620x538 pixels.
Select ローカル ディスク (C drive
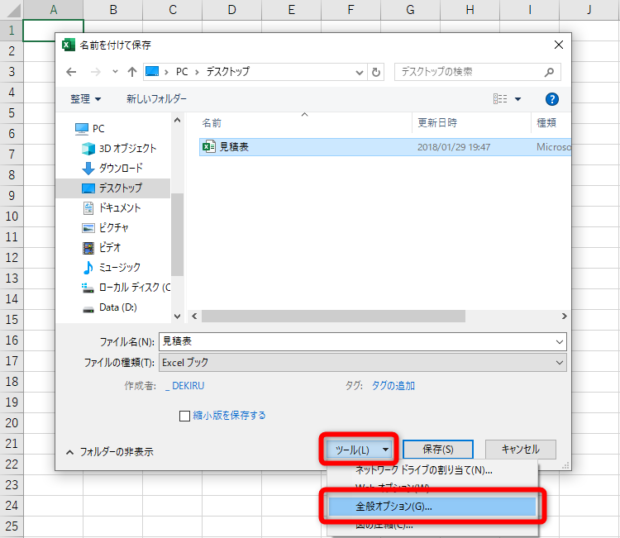[126, 287]
